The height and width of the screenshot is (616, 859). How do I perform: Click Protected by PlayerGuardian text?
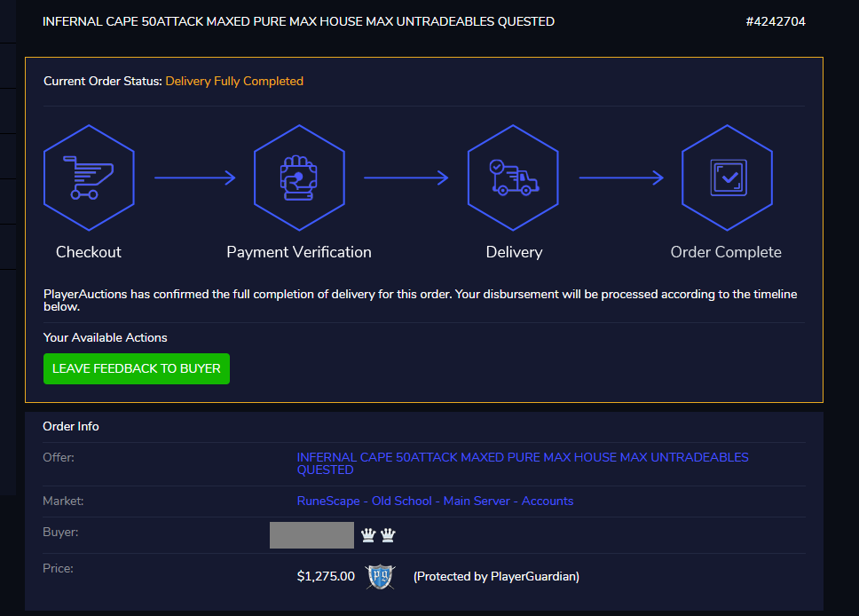(x=496, y=577)
